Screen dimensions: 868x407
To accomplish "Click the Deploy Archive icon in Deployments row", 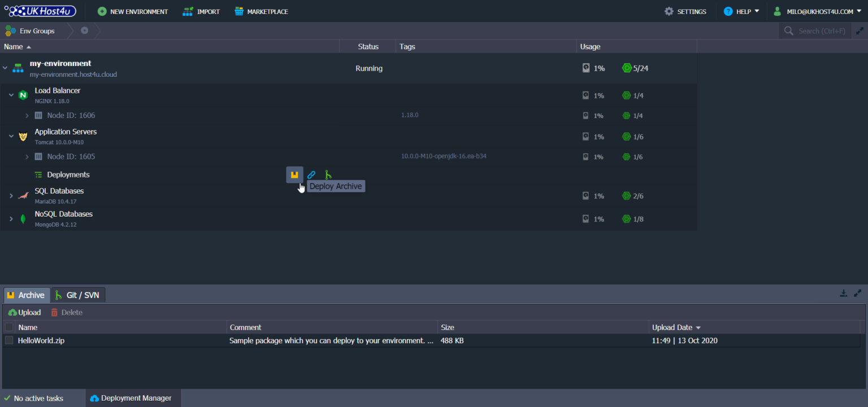I will tap(294, 175).
